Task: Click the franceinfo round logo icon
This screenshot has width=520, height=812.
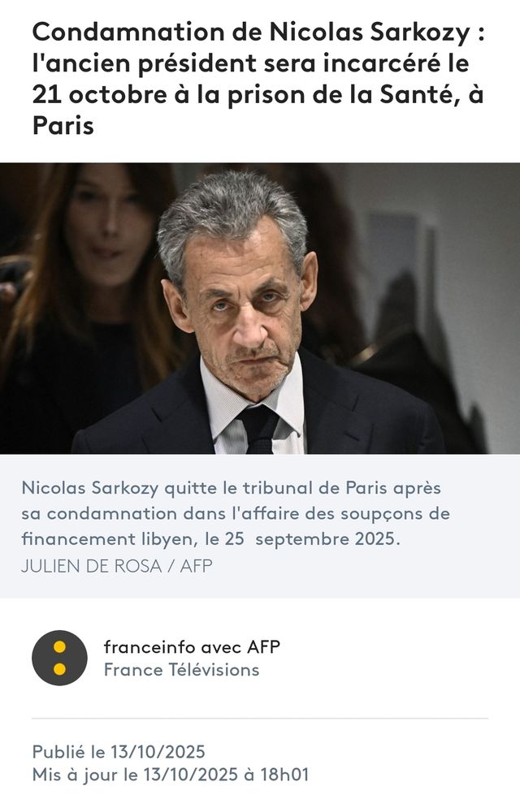Action: point(59,658)
